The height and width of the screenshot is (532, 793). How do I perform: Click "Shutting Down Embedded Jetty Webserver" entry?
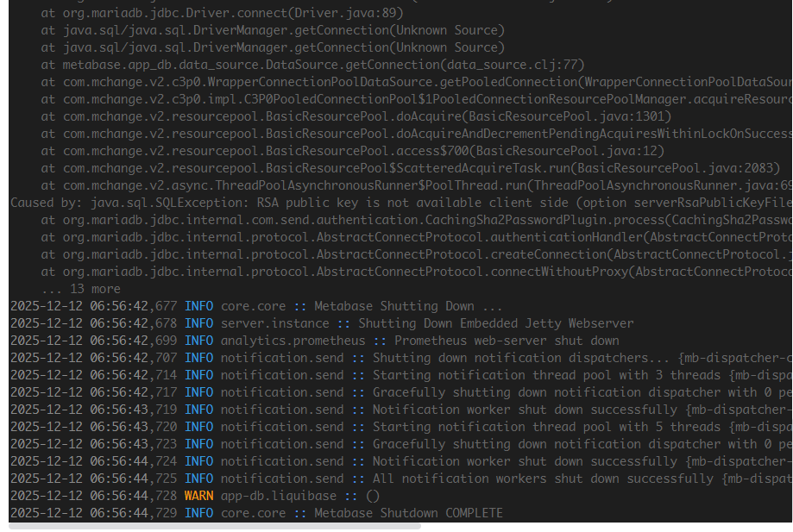point(495,323)
